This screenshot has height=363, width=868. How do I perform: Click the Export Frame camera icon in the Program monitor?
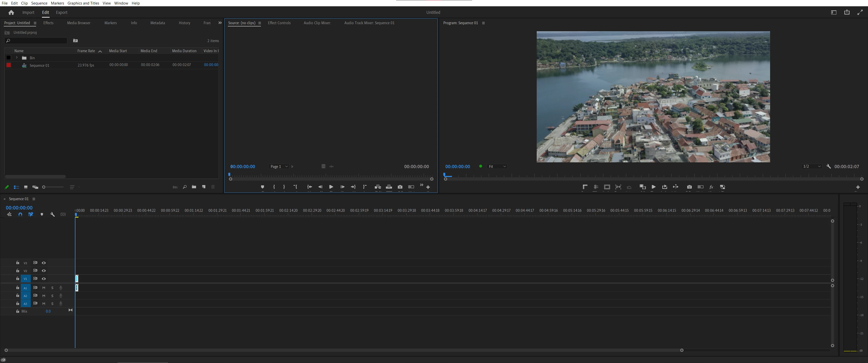689,187
